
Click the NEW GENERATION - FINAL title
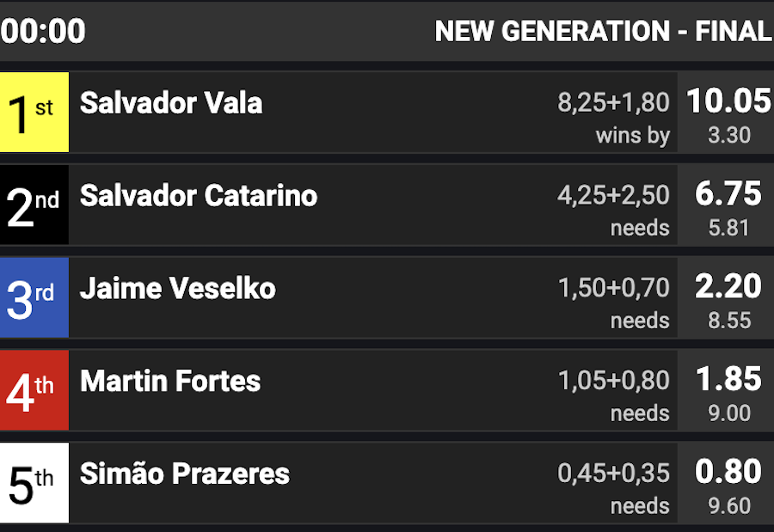click(603, 31)
